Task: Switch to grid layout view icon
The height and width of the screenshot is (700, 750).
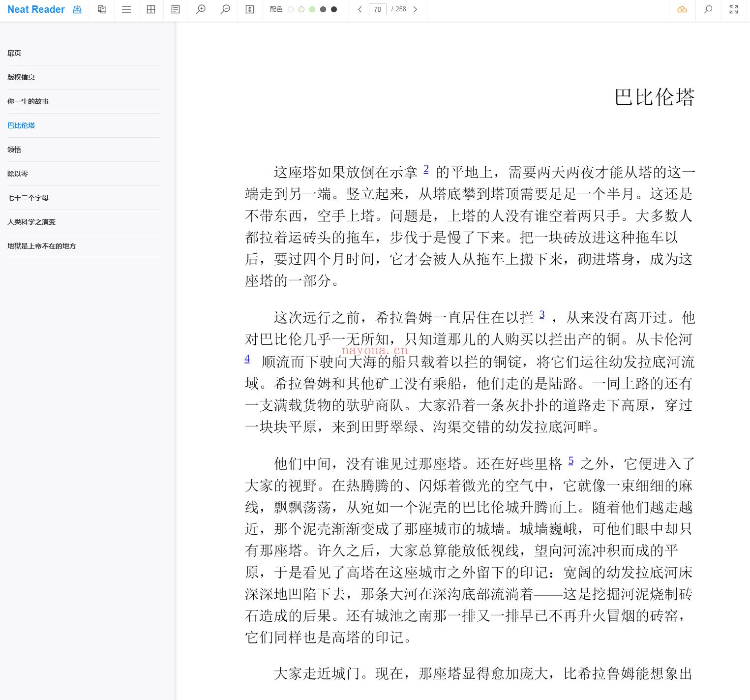Action: click(151, 9)
